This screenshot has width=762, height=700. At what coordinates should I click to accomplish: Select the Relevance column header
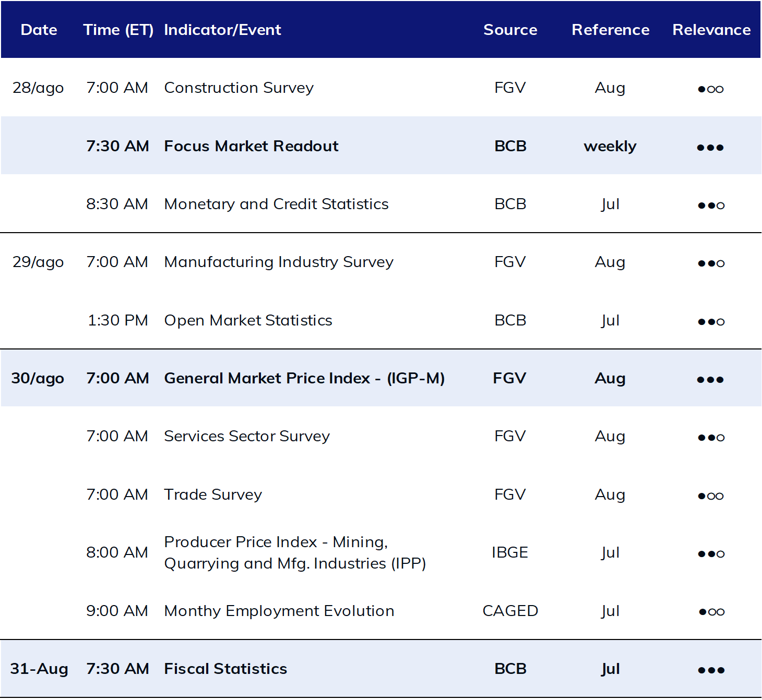point(711,30)
